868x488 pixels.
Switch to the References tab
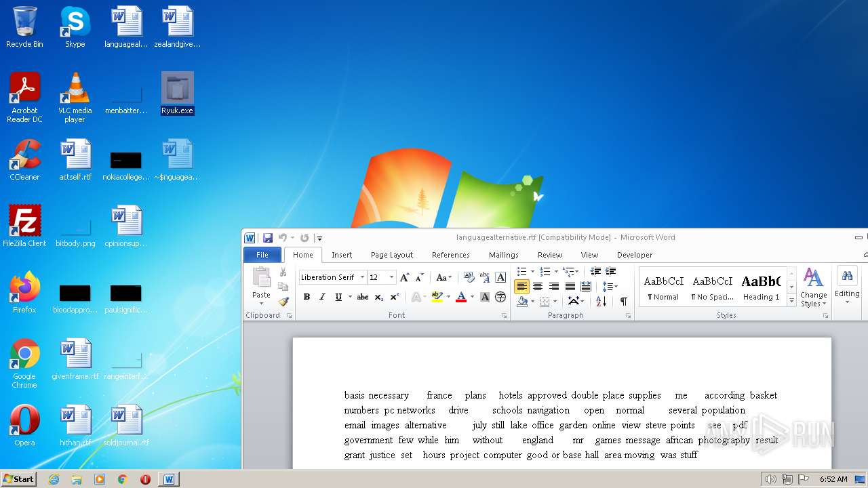(451, 255)
